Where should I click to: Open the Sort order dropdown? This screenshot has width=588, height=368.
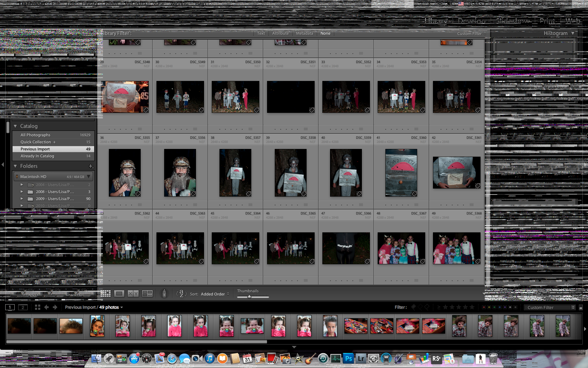pyautogui.click(x=215, y=294)
